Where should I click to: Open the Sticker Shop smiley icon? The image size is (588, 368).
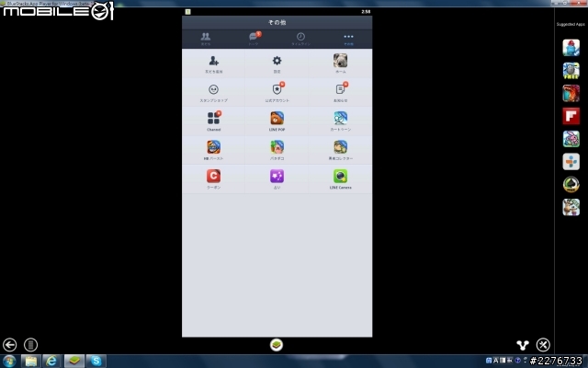pyautogui.click(x=213, y=89)
